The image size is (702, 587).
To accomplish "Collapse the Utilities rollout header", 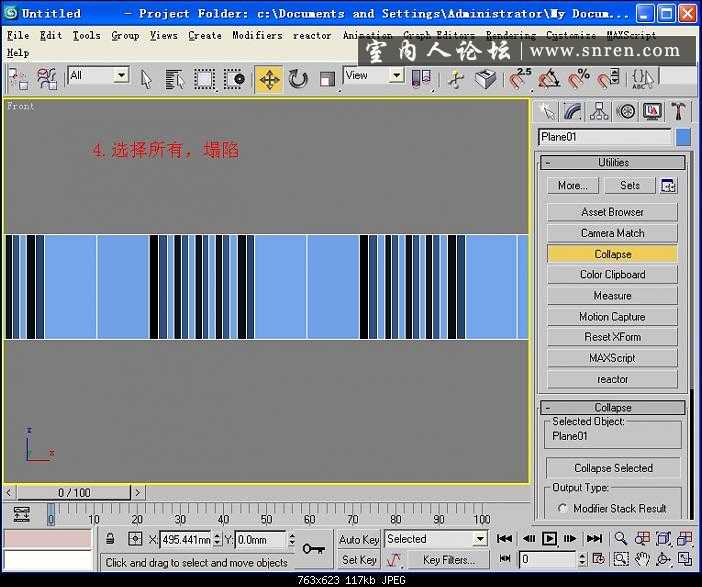I will point(612,163).
